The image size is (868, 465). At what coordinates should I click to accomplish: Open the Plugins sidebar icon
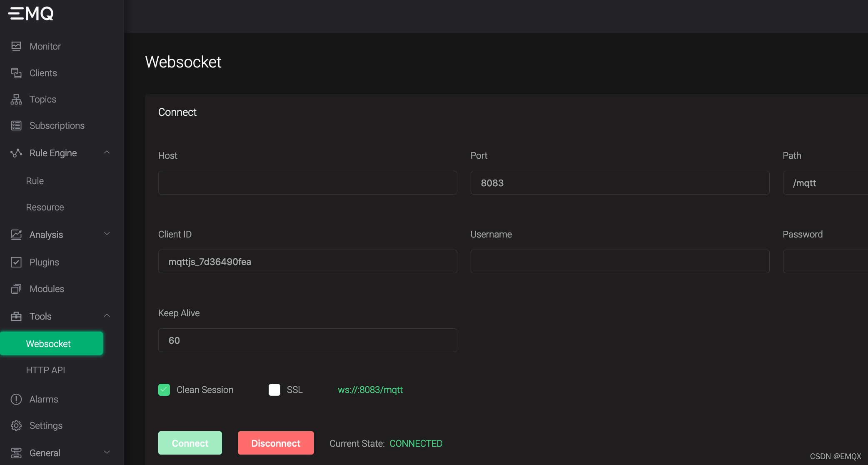pos(16,262)
